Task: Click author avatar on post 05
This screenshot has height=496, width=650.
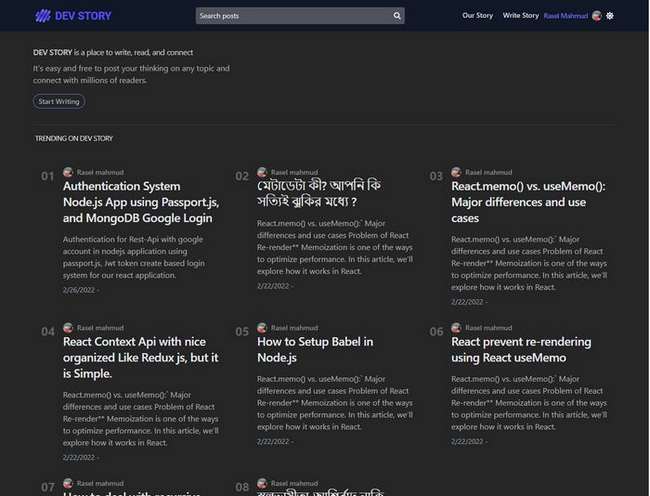Action: (x=262, y=328)
